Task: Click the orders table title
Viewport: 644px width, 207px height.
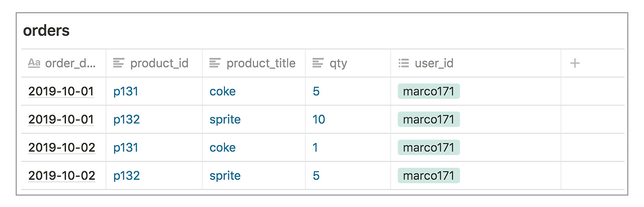Action: point(46,31)
